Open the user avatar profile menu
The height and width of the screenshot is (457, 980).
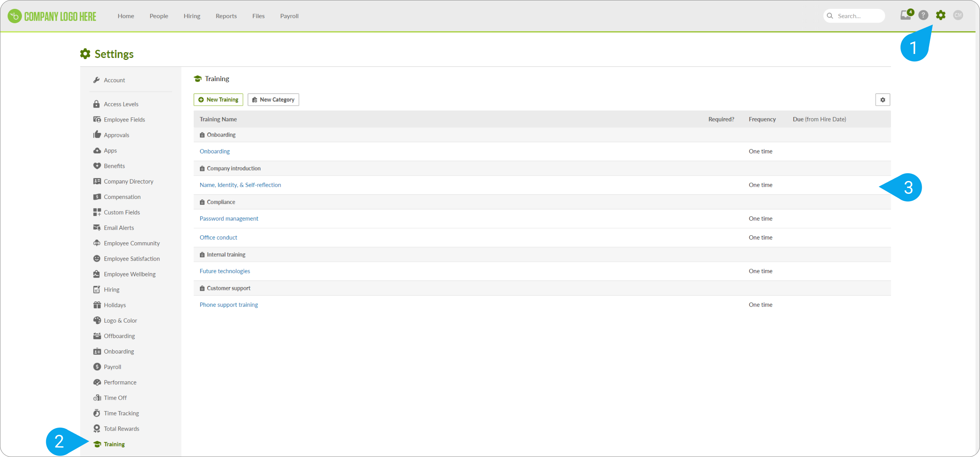(x=958, y=15)
